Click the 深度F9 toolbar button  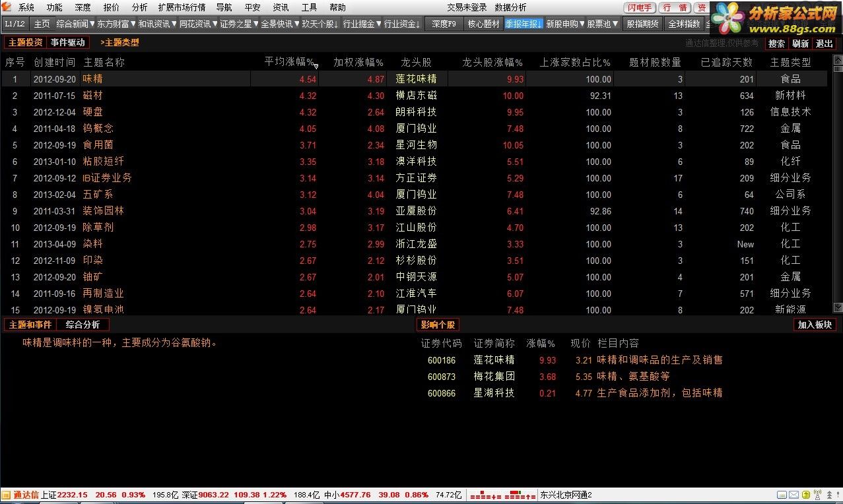click(x=444, y=24)
